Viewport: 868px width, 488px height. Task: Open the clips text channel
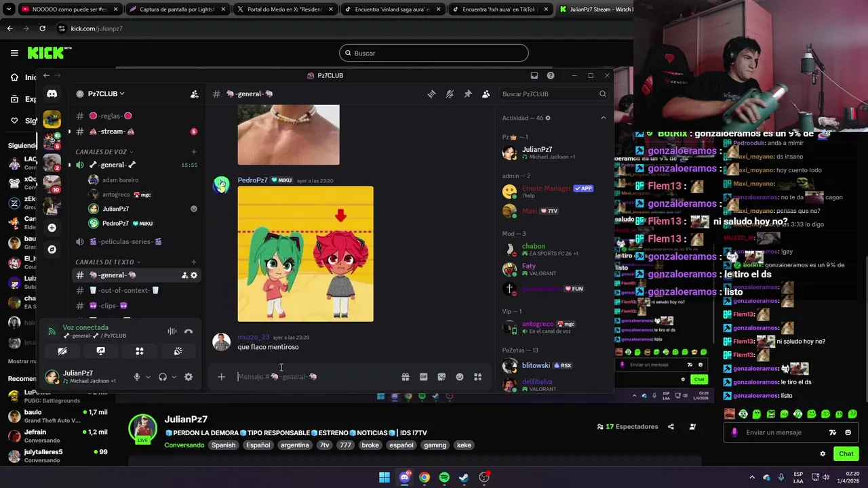(136, 306)
